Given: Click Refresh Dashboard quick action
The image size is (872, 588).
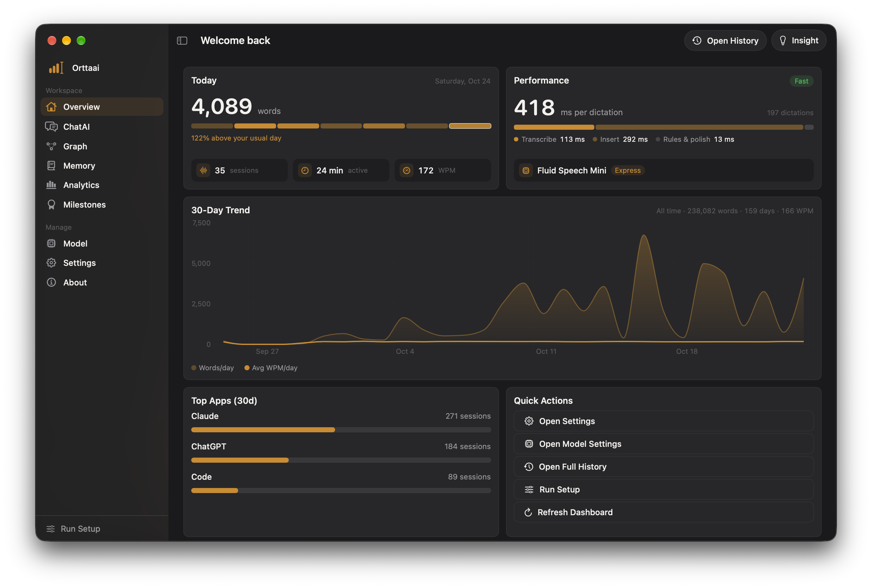Looking at the screenshot, I should click(x=663, y=512).
